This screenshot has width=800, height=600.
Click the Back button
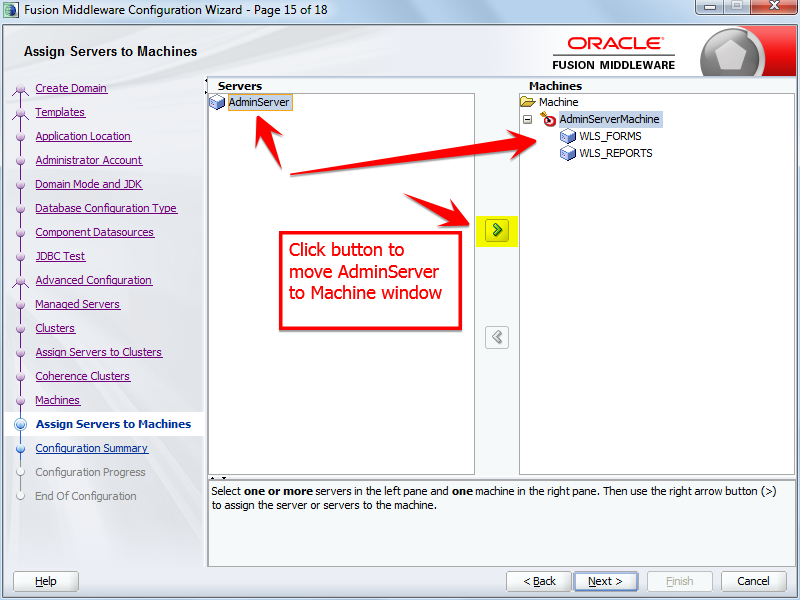click(538, 581)
